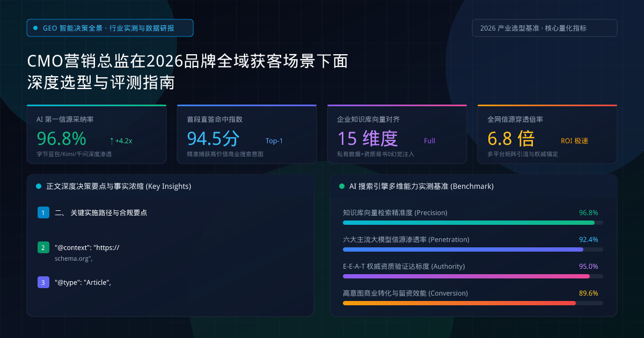Click 知识库向量检索精准度 (Precision) label
Screen dimensions: 644x338
pyautogui.click(x=395, y=212)
